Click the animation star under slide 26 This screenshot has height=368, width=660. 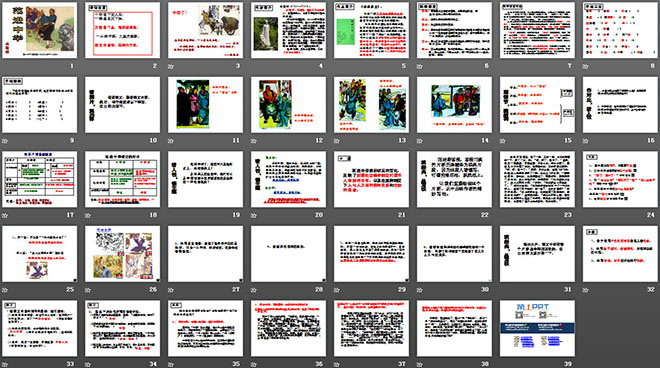click(x=88, y=290)
